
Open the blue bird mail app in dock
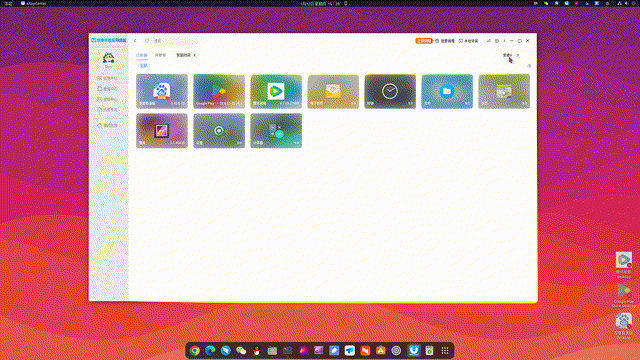[226, 351]
